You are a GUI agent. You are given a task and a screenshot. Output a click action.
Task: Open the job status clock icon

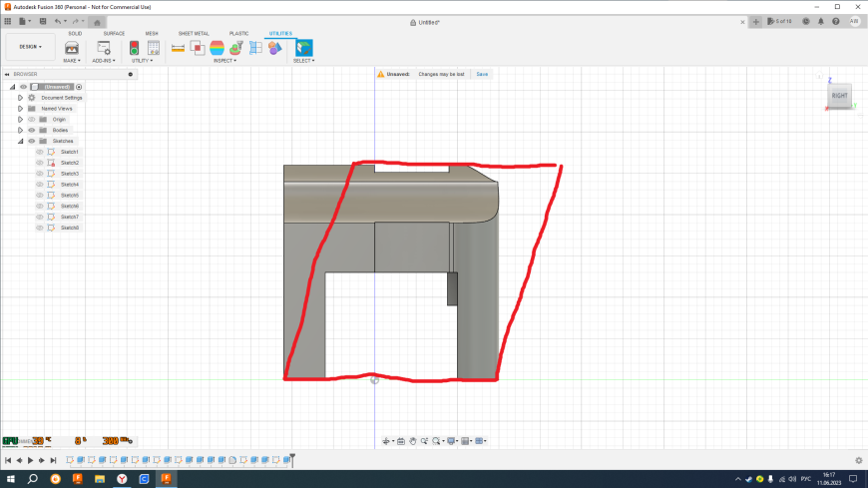[x=806, y=22]
